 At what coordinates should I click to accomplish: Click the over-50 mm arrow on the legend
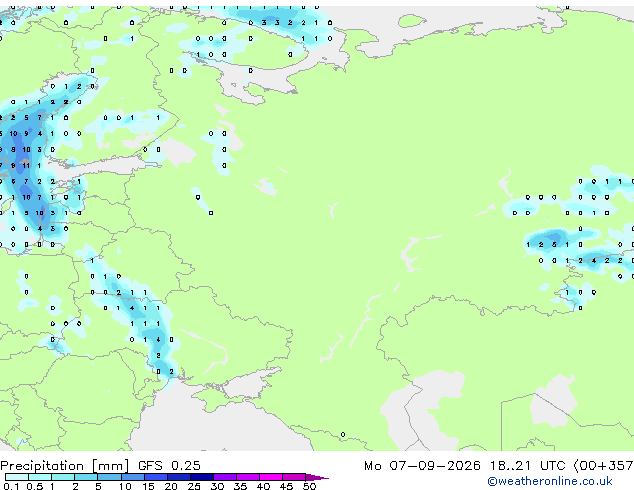[317, 477]
